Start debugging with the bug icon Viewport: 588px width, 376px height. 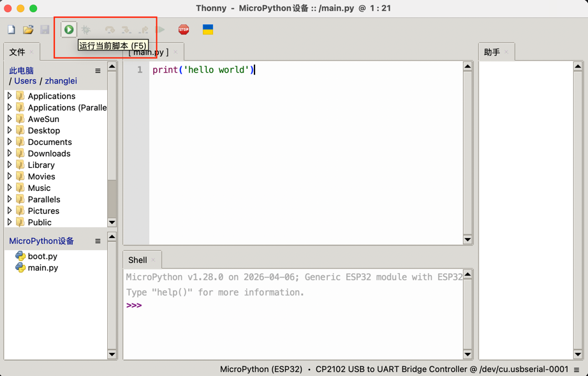coord(86,29)
